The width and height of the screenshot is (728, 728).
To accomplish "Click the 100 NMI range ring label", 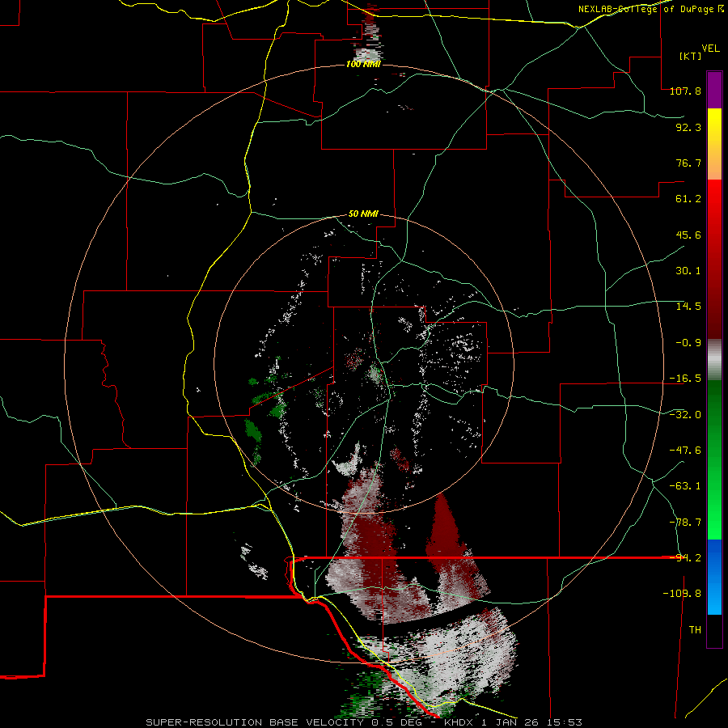I will [x=363, y=64].
